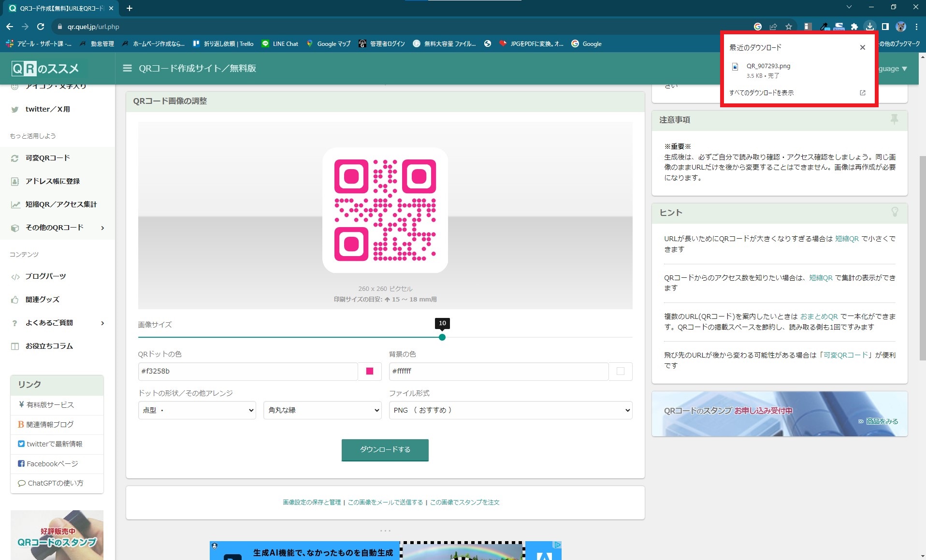
Task: Reload the page using the refresh icon
Action: [x=41, y=27]
